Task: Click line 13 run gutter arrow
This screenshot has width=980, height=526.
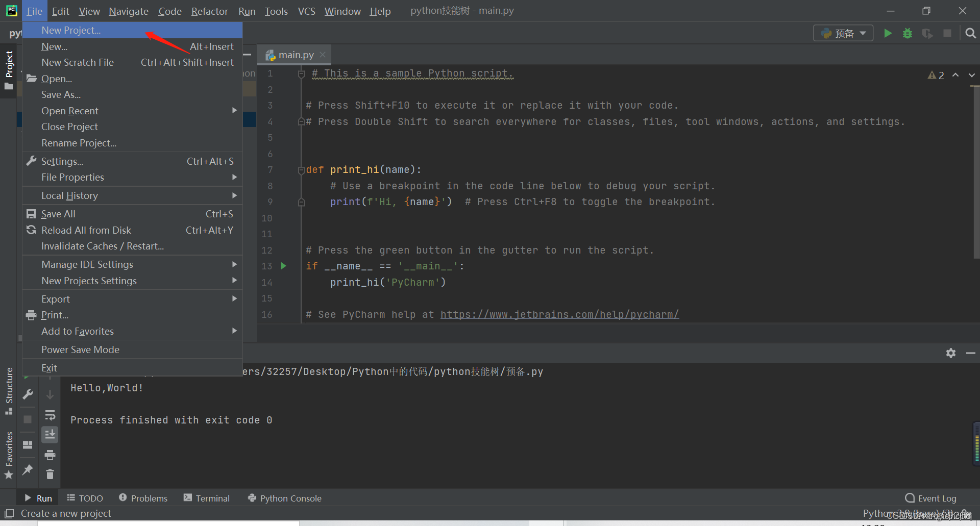Action: 284,266
